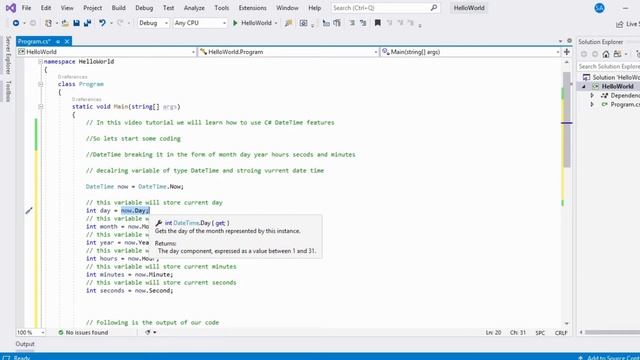Image resolution: width=640 pixels, height=360 pixels.
Task: Click the Home icon in Solution Explorer
Action: (x=606, y=54)
